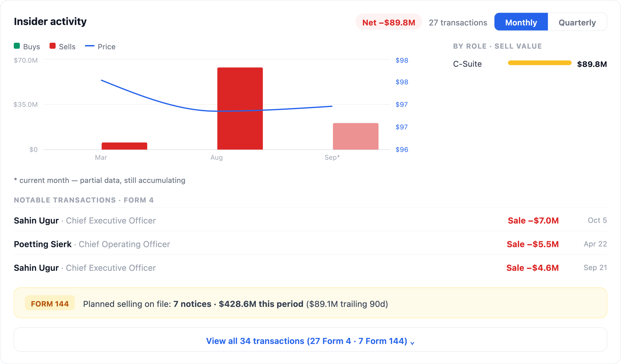Select the Sale –$5.5M amount
This screenshot has width=621, height=364.
[x=533, y=244]
